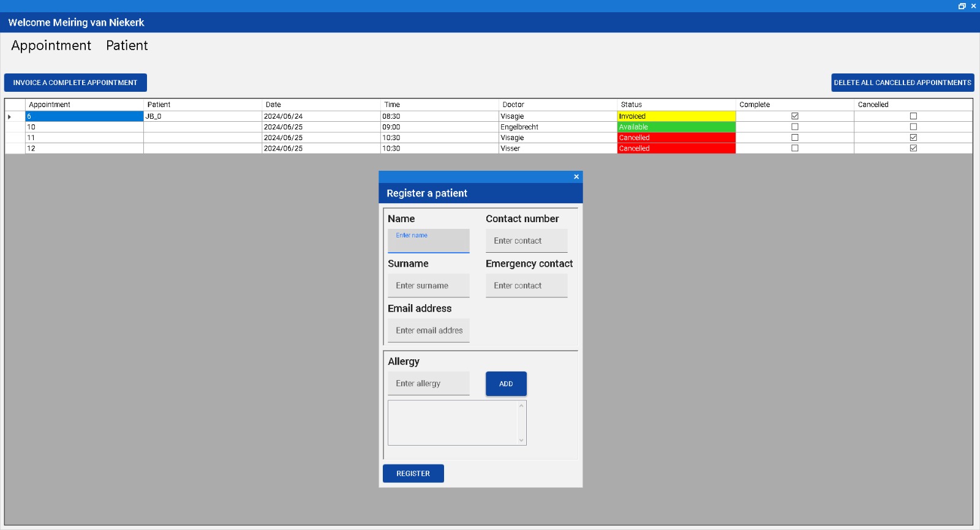Toggle Complete checkbox for appointment 12
Viewport: 980px width, 530px height.
[x=795, y=148]
